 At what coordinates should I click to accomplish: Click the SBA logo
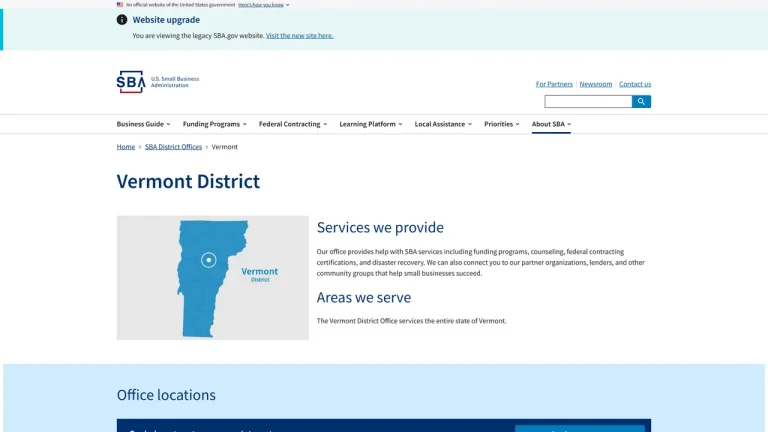(x=131, y=82)
